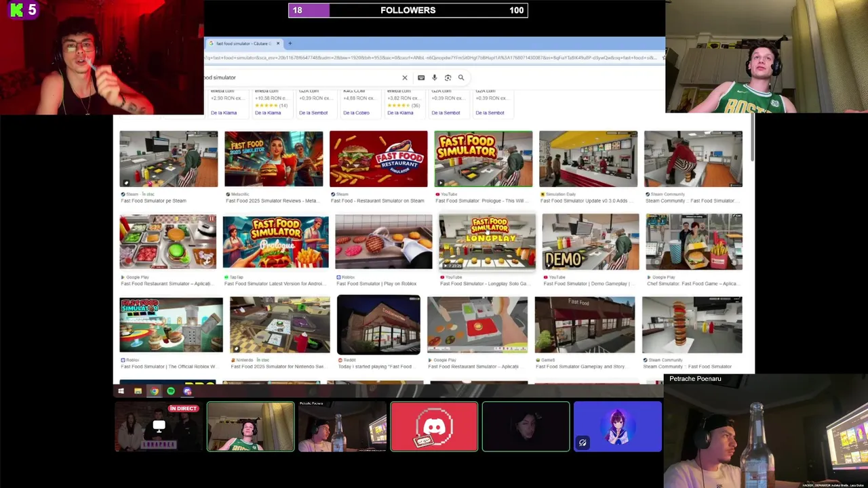Open Google Lens image search icon
Image resolution: width=868 pixels, height=488 pixels.
(448, 78)
